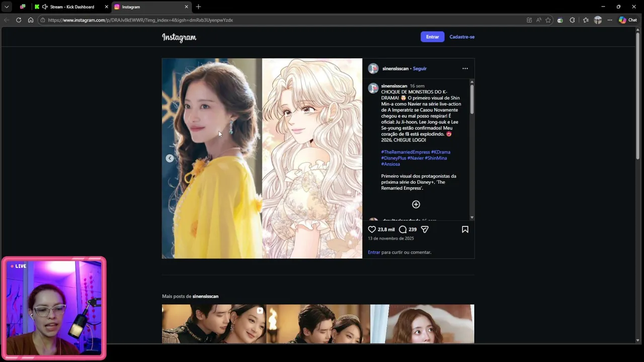Share post using paper plane icon
This screenshot has width=644, height=362.
pos(425,229)
